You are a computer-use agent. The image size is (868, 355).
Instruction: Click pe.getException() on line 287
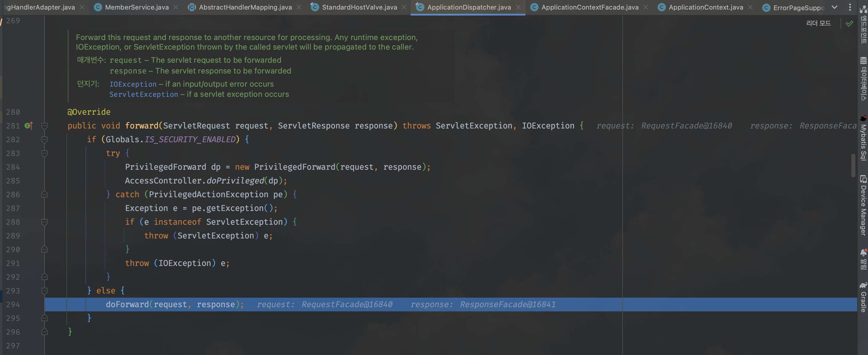pos(232,208)
